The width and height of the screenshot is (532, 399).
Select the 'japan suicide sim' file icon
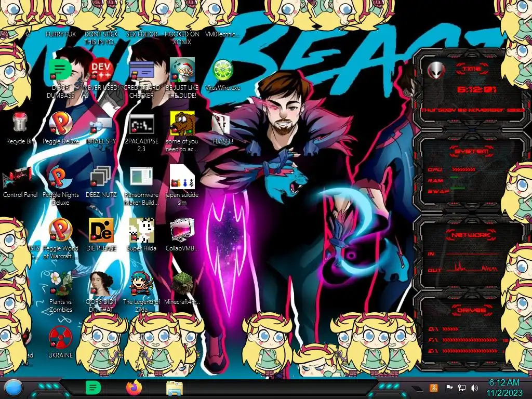(182, 177)
